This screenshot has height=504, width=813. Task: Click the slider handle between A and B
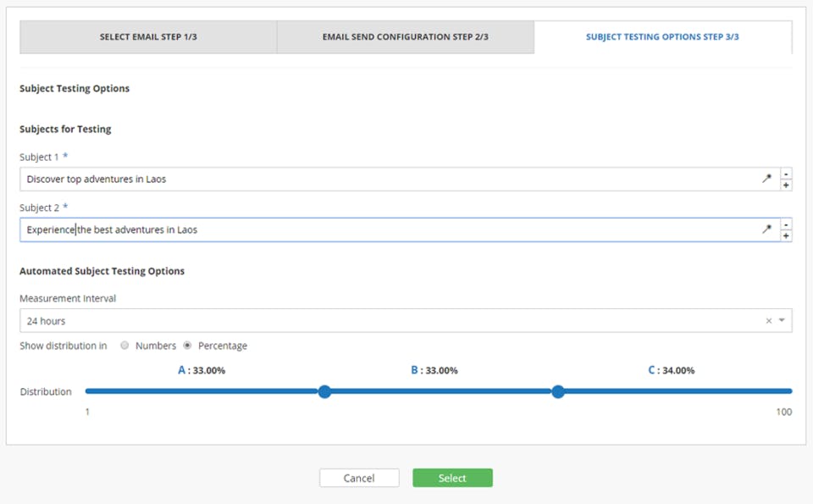tap(324, 391)
